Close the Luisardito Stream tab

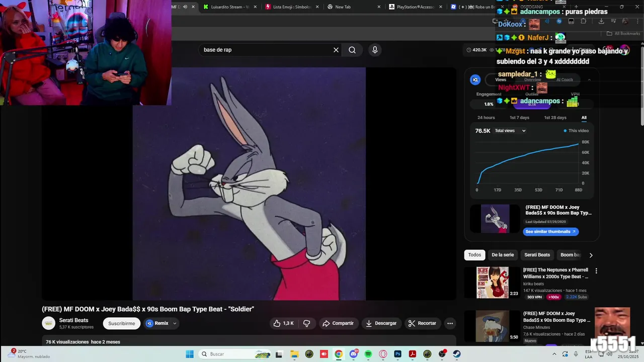click(x=256, y=7)
